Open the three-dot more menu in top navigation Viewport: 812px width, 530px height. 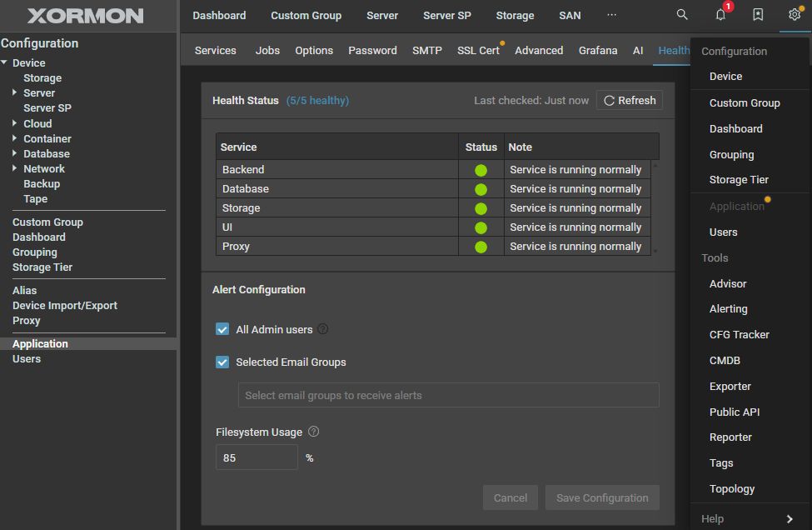point(612,15)
